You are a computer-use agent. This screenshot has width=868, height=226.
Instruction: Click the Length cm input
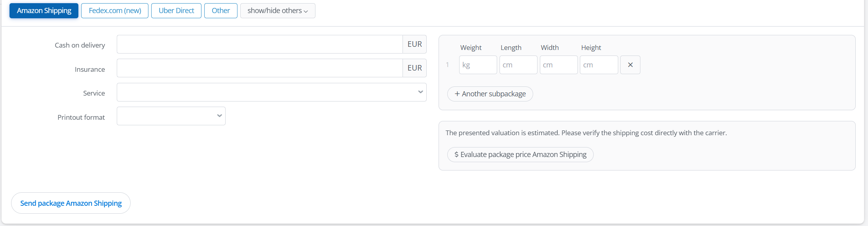pyautogui.click(x=518, y=65)
